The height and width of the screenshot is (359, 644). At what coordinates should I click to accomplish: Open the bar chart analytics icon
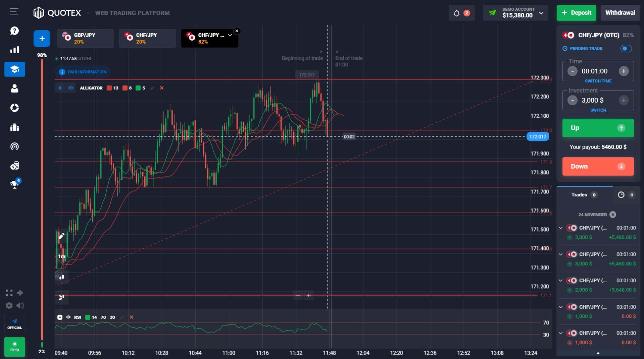(x=14, y=50)
